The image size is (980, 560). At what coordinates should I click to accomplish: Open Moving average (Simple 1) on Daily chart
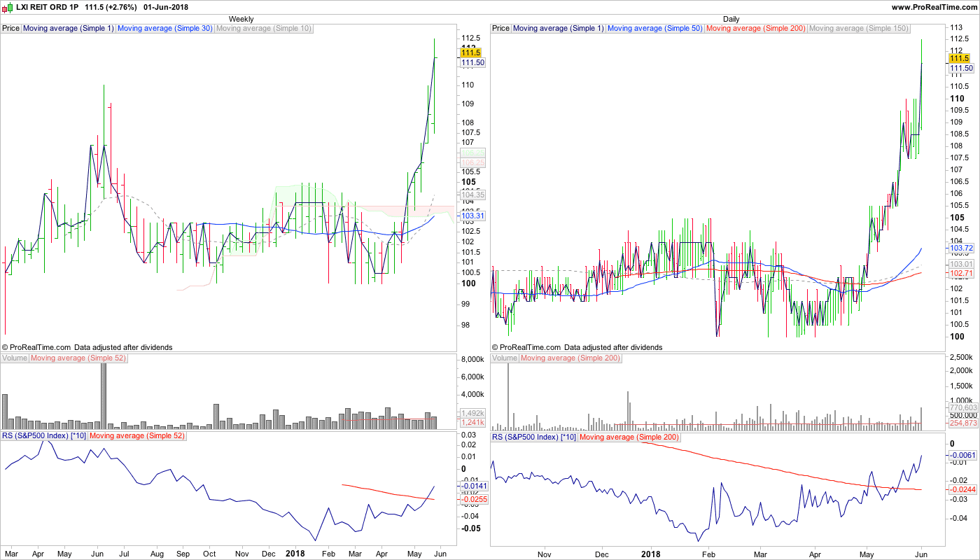pos(559,29)
